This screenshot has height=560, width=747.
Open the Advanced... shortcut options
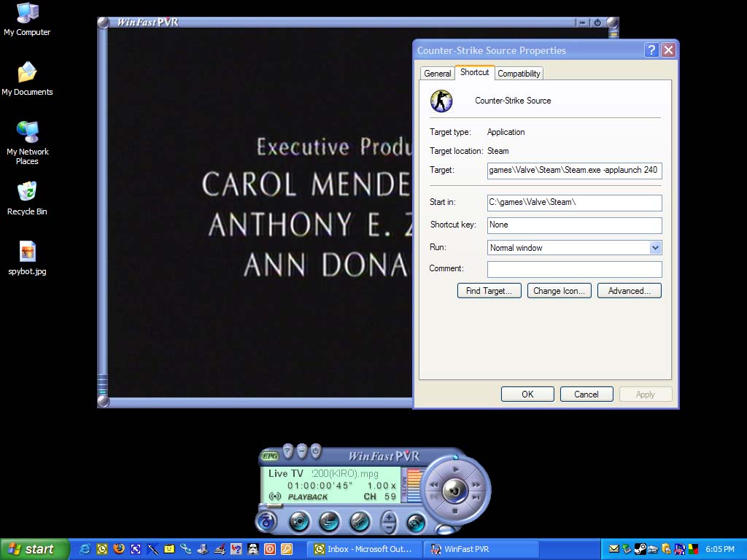(x=630, y=291)
